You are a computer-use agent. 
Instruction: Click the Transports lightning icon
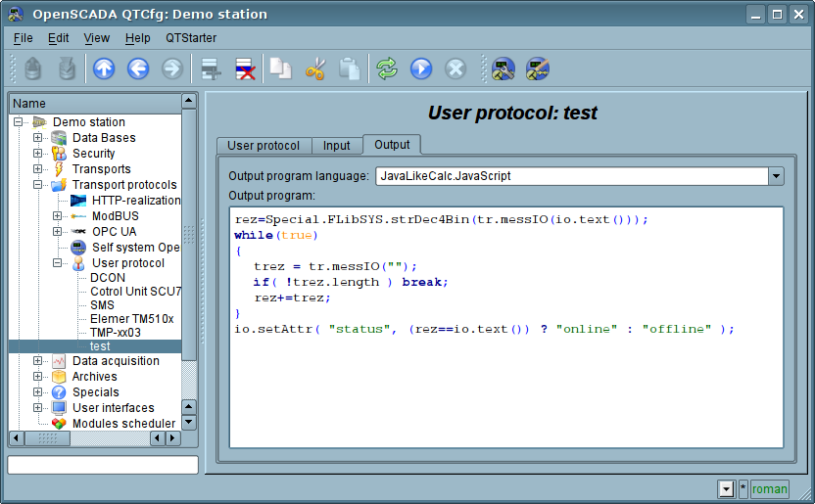(59, 168)
